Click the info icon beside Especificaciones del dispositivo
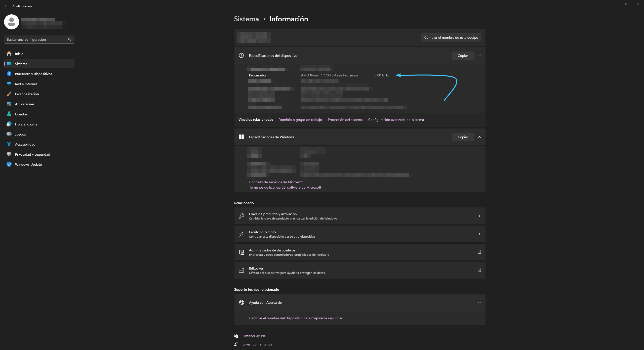This screenshot has height=350, width=644. [241, 56]
